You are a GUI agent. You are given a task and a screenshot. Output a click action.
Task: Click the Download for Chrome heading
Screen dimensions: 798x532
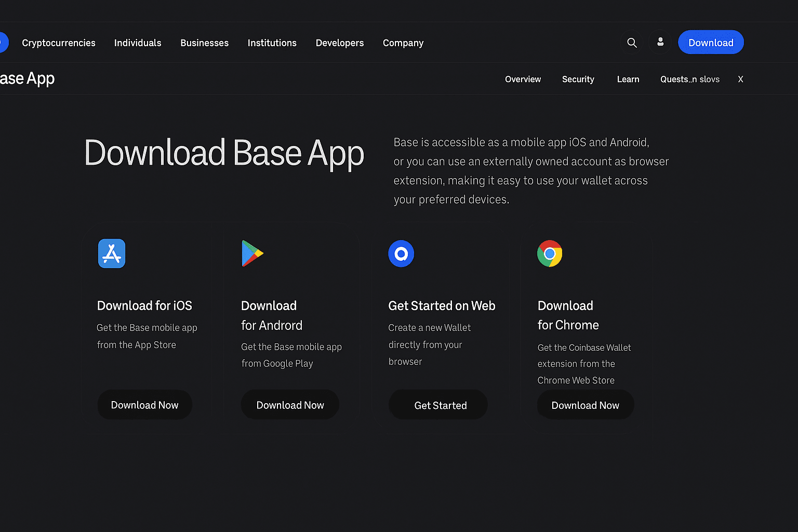568,315
